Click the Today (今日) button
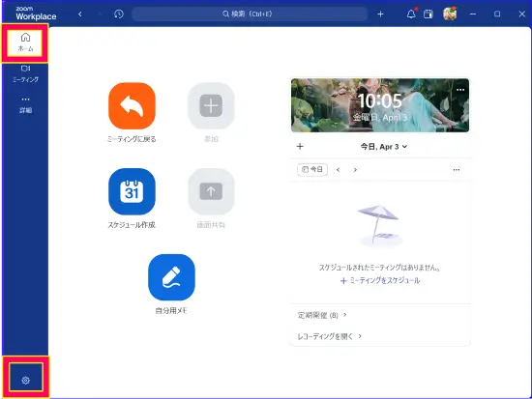Screen dimensions: 532x399 pyautogui.click(x=312, y=169)
